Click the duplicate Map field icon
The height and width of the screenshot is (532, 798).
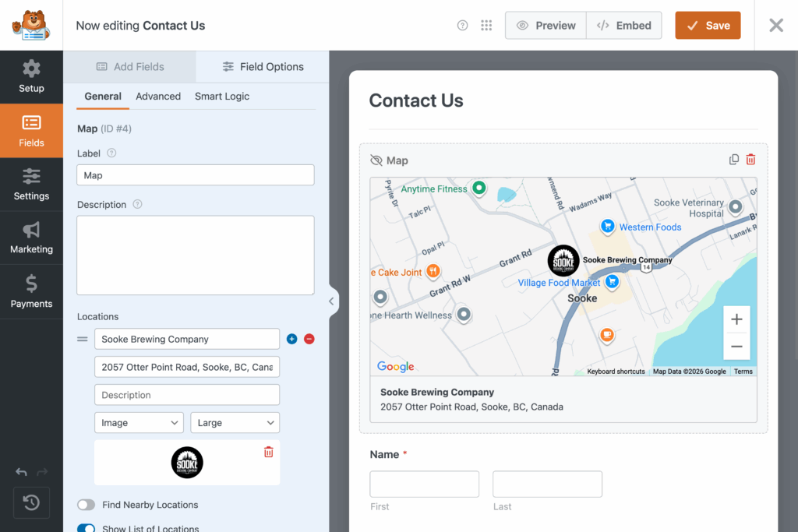[x=733, y=160]
